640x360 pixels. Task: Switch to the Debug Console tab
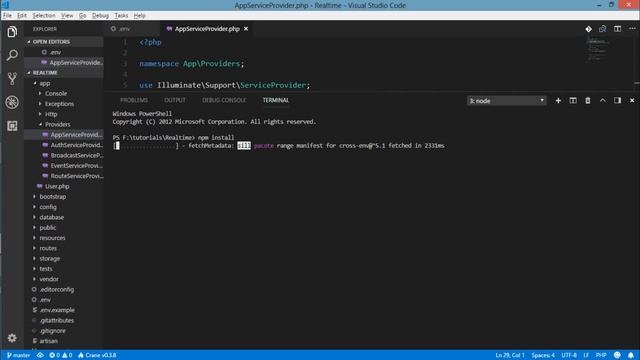(224, 100)
